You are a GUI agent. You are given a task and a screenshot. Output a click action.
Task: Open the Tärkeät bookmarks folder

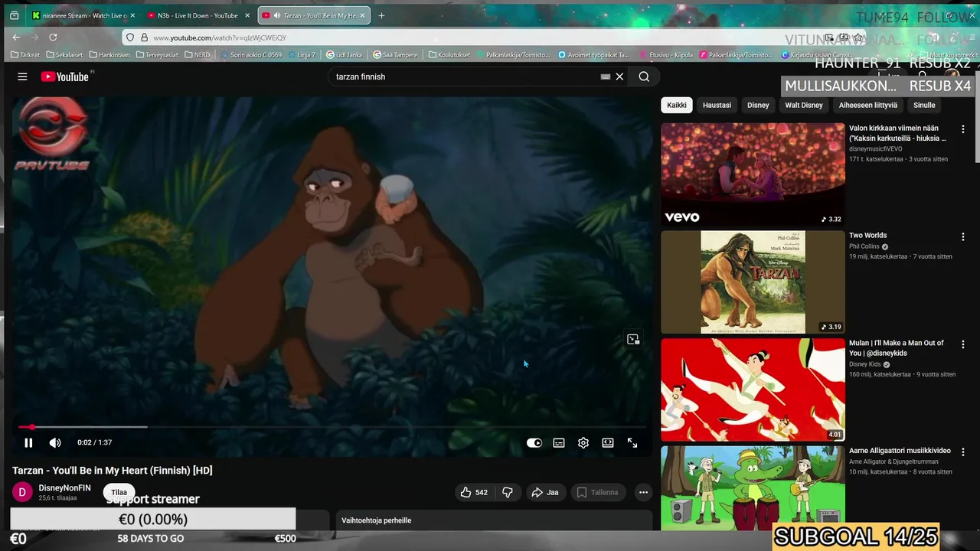pyautogui.click(x=25, y=55)
